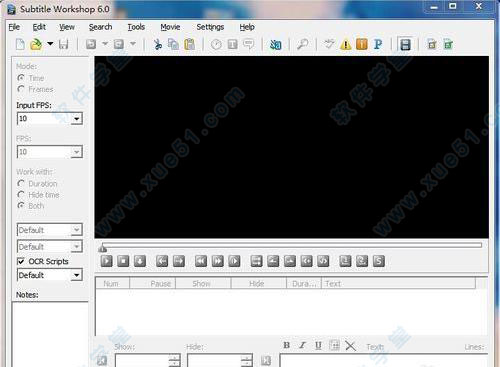Click the blue P toolbar icon
Screen dimensions: 500x367
click(378, 44)
